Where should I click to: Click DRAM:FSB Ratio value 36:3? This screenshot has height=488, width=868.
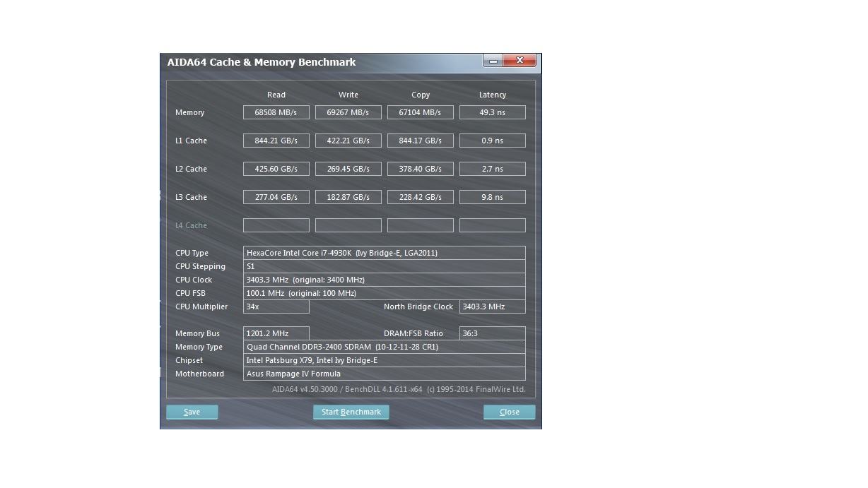coord(493,333)
